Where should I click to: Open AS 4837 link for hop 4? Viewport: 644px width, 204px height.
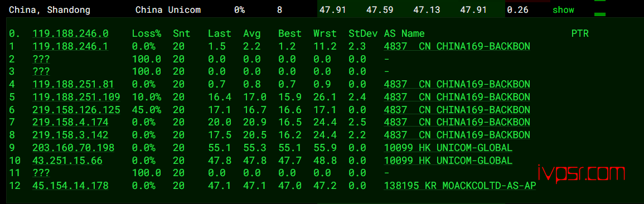(457, 85)
